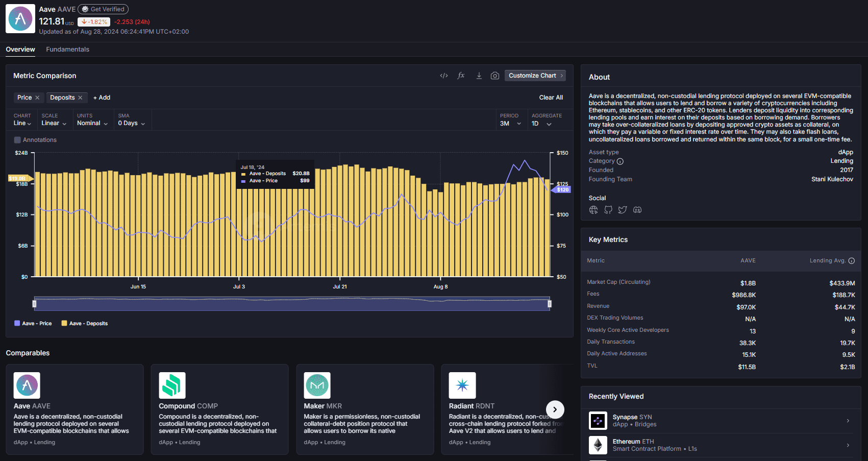Toggle the Annotations checkbox
The image size is (868, 461).
pos(17,140)
